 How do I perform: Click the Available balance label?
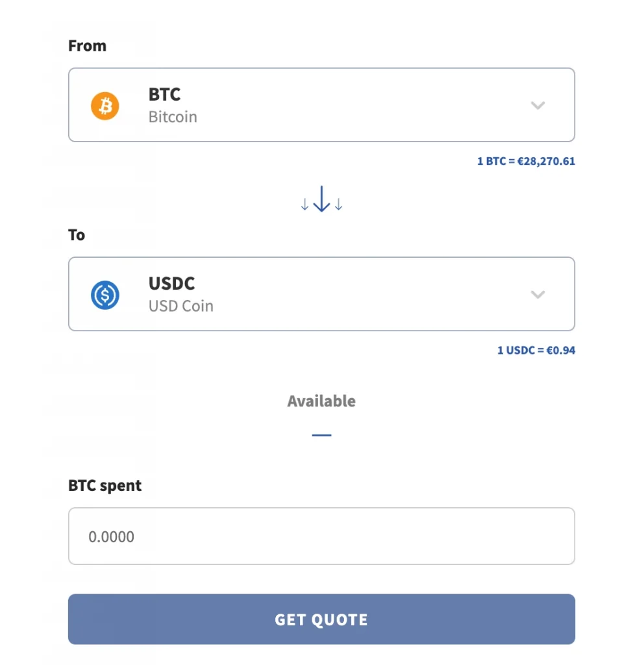click(321, 401)
